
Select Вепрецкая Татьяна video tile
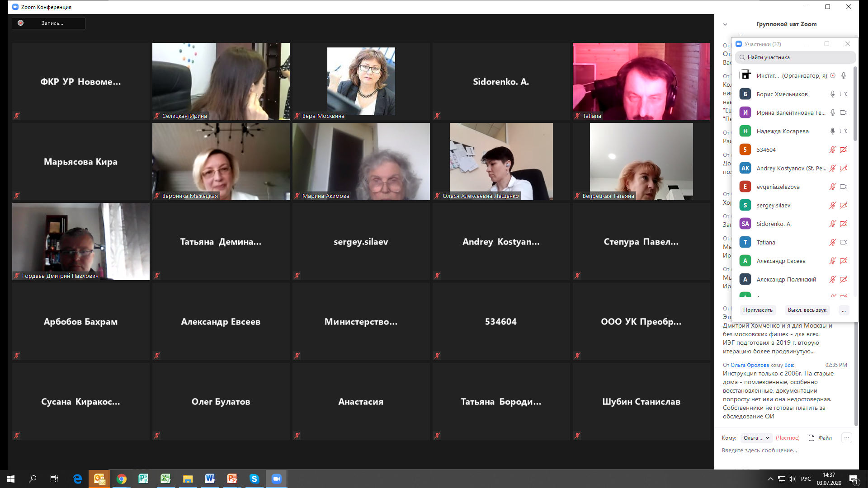pos(641,161)
